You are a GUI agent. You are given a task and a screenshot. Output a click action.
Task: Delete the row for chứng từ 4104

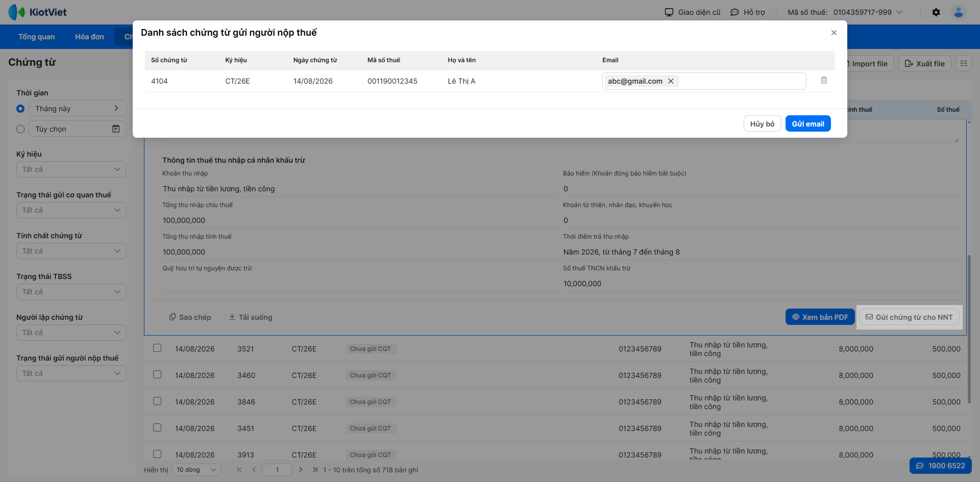coord(824,81)
